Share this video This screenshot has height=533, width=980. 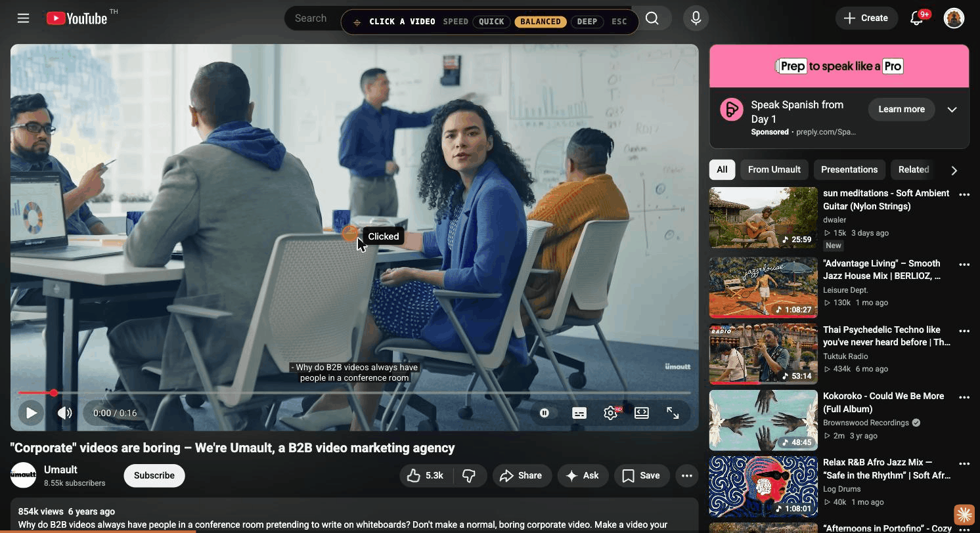[522, 475]
